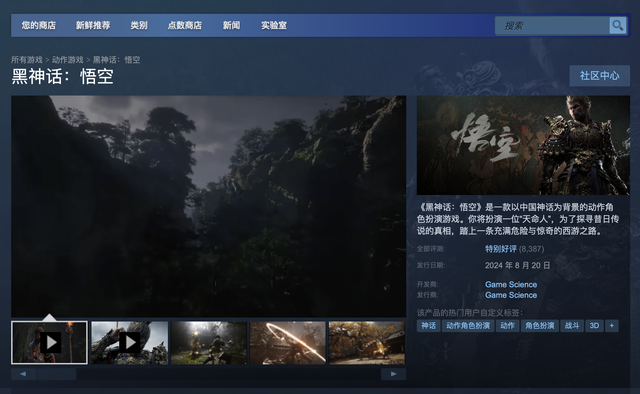Open the 您的商店 menu

[x=39, y=25]
